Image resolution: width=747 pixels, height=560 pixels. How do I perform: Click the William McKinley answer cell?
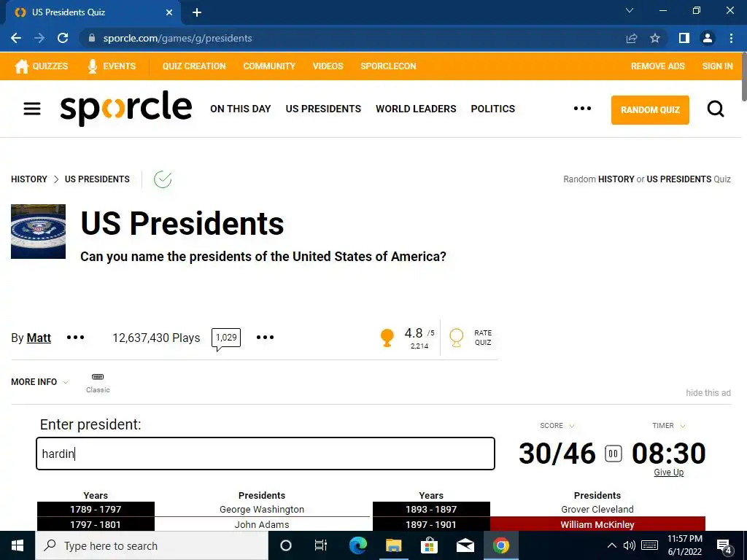click(597, 524)
